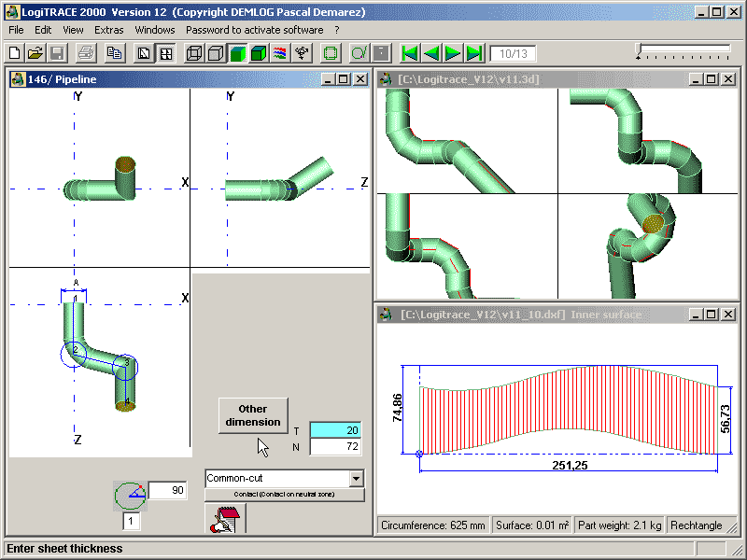Toggle the four-view layout icon
This screenshot has width=747, height=560.
[x=166, y=53]
